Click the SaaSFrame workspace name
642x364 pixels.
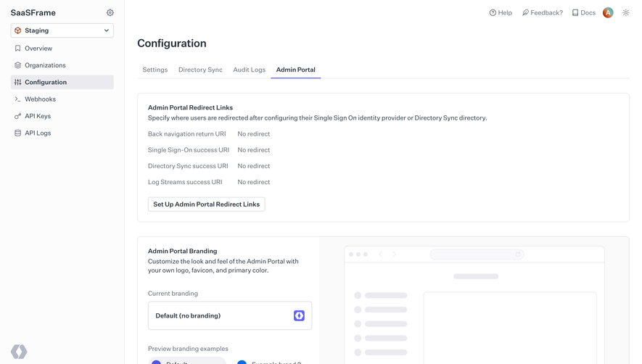33,13
